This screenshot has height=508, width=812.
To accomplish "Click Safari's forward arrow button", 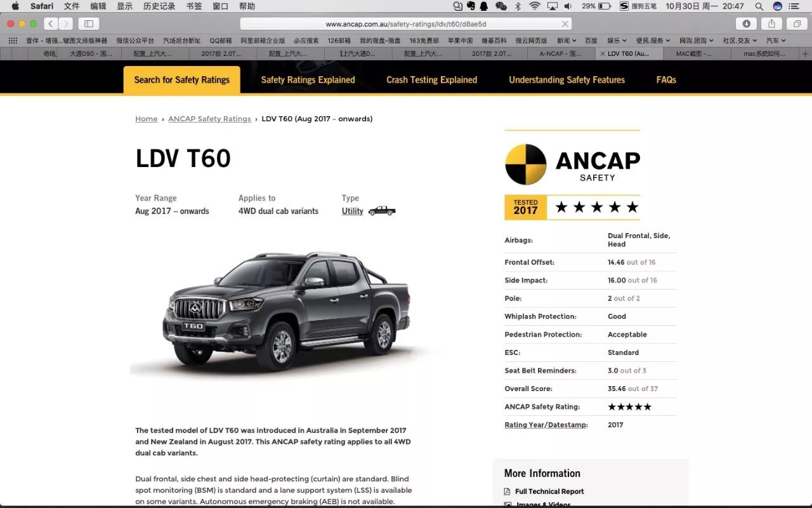I will tap(66, 23).
